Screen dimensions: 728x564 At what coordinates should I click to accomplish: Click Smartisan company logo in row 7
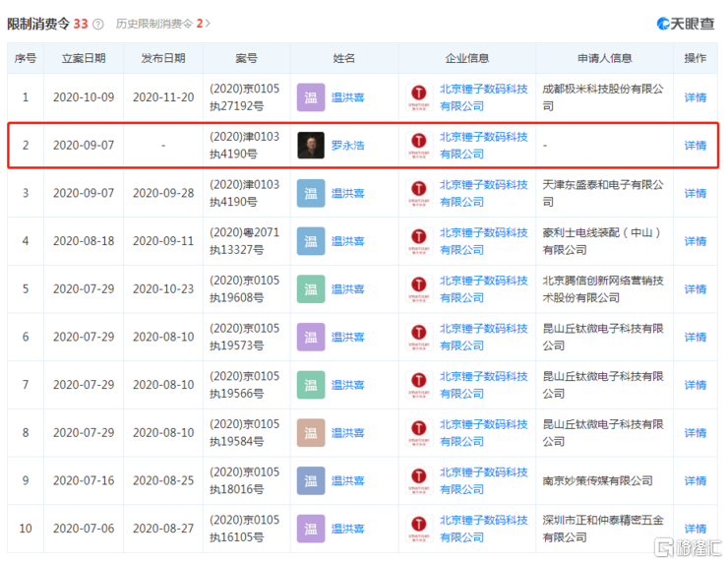point(419,385)
